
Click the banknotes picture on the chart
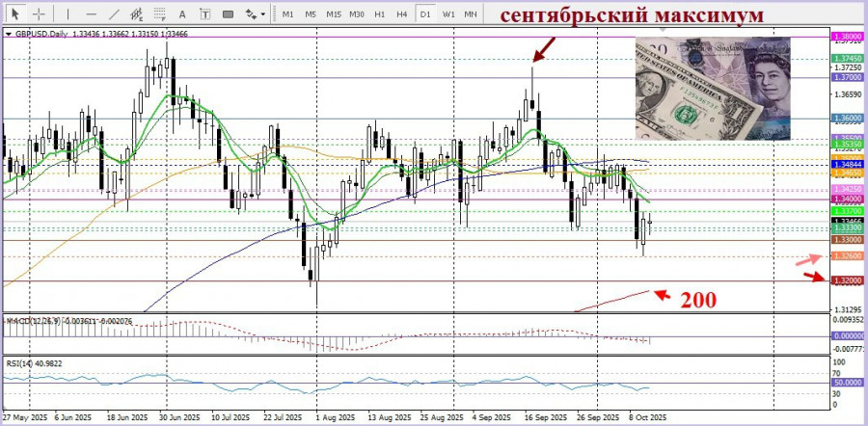click(x=713, y=88)
